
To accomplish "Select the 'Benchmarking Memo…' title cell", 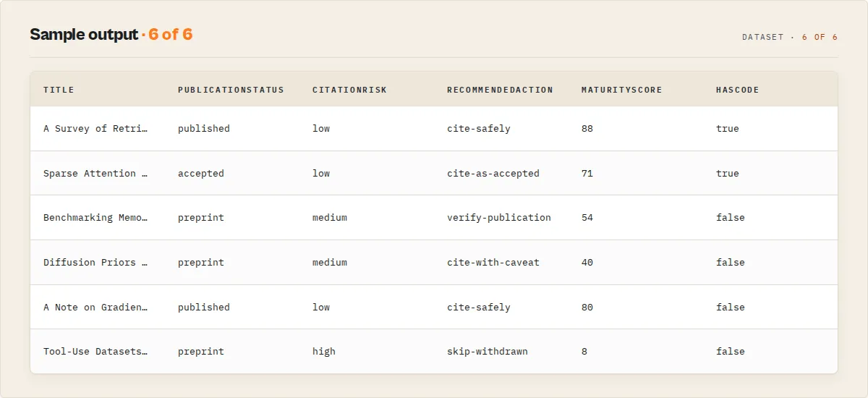I will tap(95, 218).
